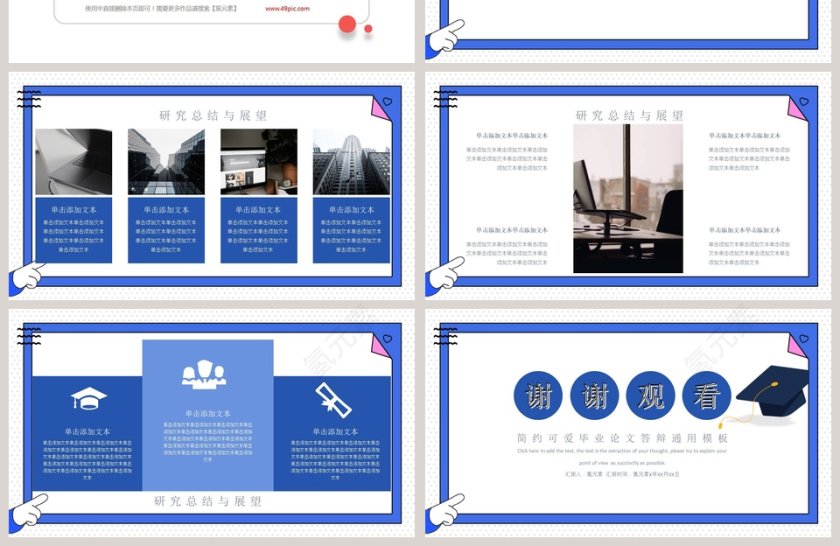The image size is (840, 546).
Task: Click the pointing hand on the 谢谢观看 slide
Action: (444, 512)
